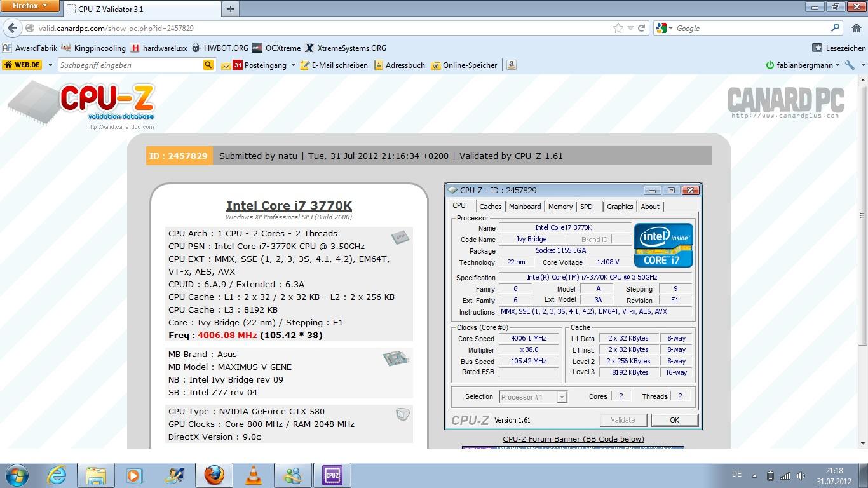Click the CPU chip icon beside CPU Arch
Viewport: 868px width, 488px height.
(400, 238)
